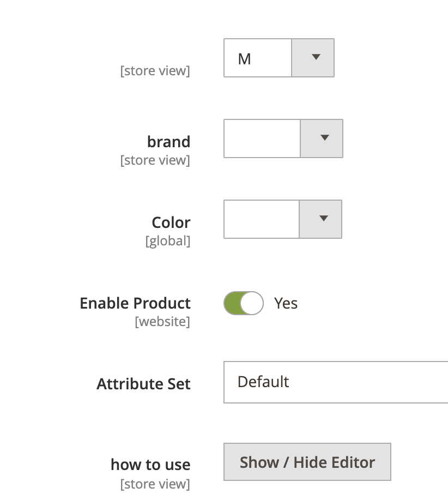This screenshot has width=448, height=494.
Task: Click the Attribute Set label
Action: click(x=143, y=384)
